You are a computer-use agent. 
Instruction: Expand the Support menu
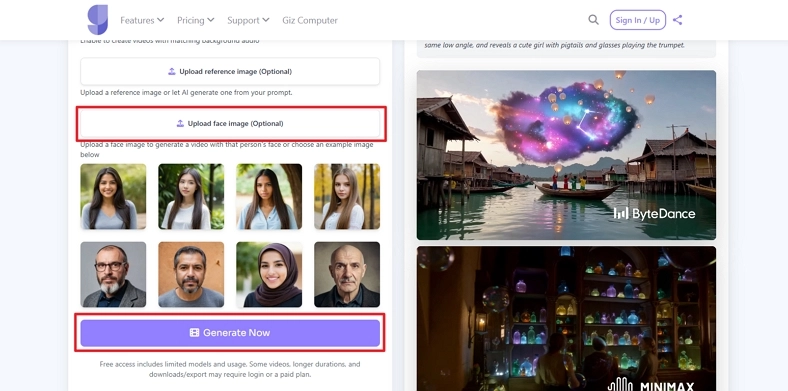pos(248,20)
